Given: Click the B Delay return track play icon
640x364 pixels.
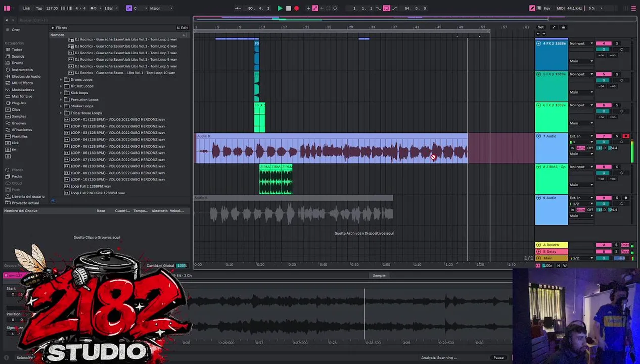Looking at the screenshot, I should 538,252.
